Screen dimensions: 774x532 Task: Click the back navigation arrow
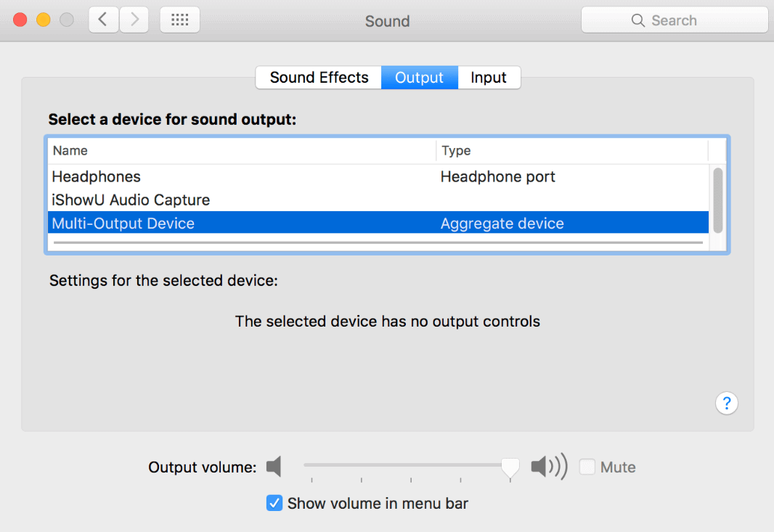pos(103,20)
